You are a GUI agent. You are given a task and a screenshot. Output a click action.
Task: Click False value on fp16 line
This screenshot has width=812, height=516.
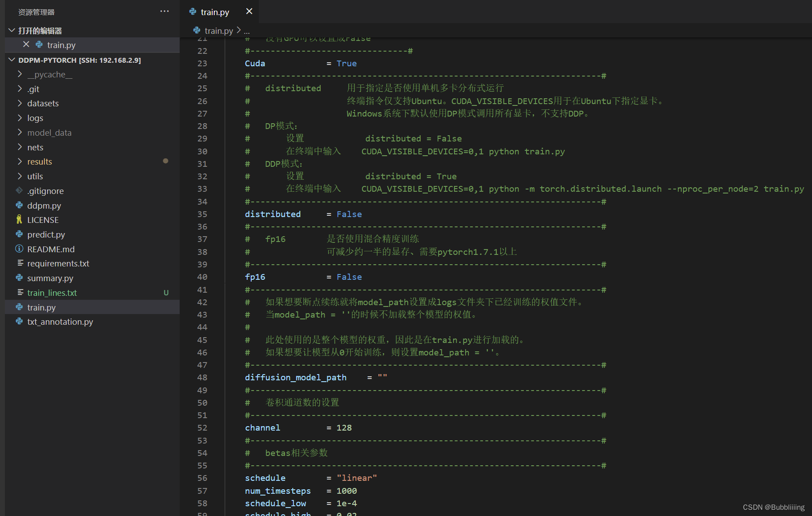pos(349,277)
